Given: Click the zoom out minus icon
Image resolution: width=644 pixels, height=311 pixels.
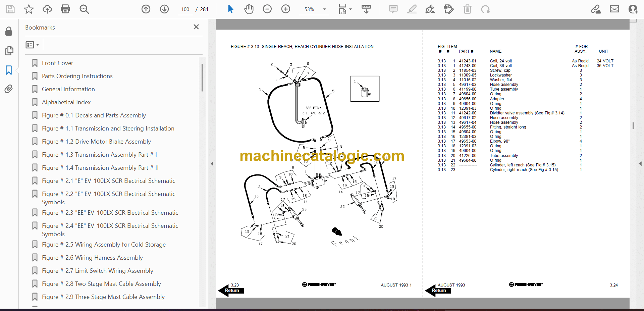Looking at the screenshot, I should point(267,9).
